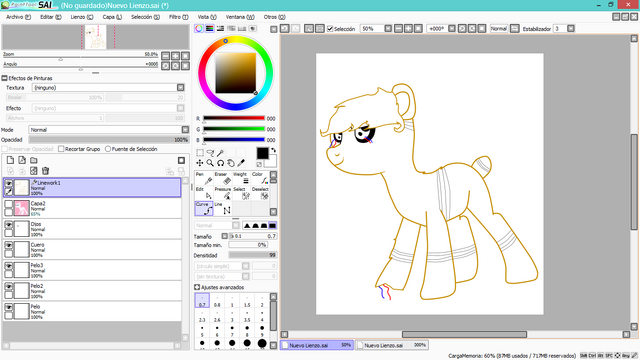The width and height of the screenshot is (640, 360).
Task: Collapse the Efectos de Pinturas section
Action: [4, 78]
